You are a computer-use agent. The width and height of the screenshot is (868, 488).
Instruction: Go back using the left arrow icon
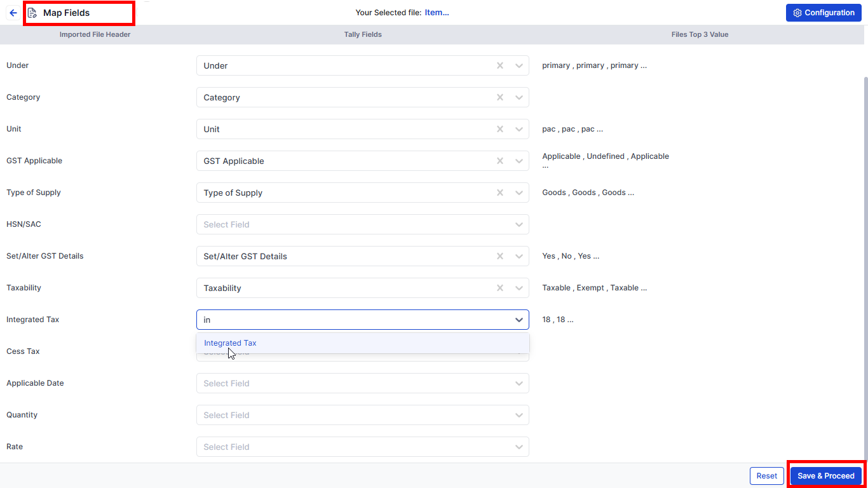click(13, 13)
